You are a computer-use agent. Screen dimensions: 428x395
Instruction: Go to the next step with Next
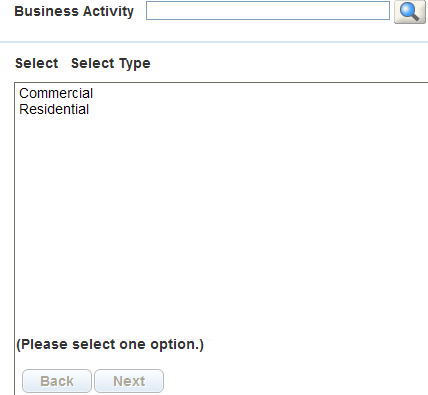129,381
